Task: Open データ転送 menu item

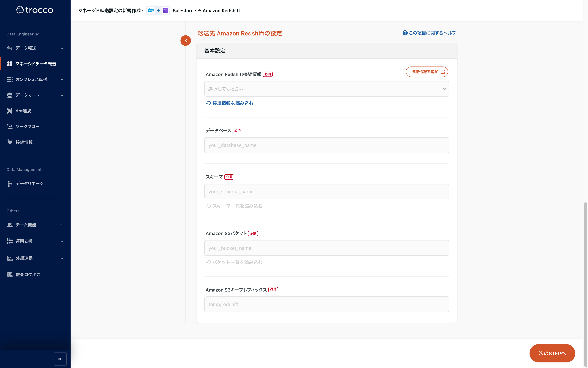Action: [x=35, y=48]
